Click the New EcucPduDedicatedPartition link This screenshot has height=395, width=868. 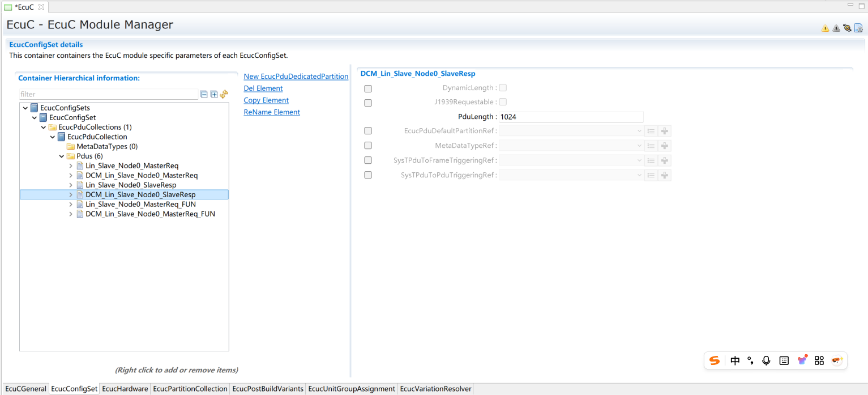296,77
